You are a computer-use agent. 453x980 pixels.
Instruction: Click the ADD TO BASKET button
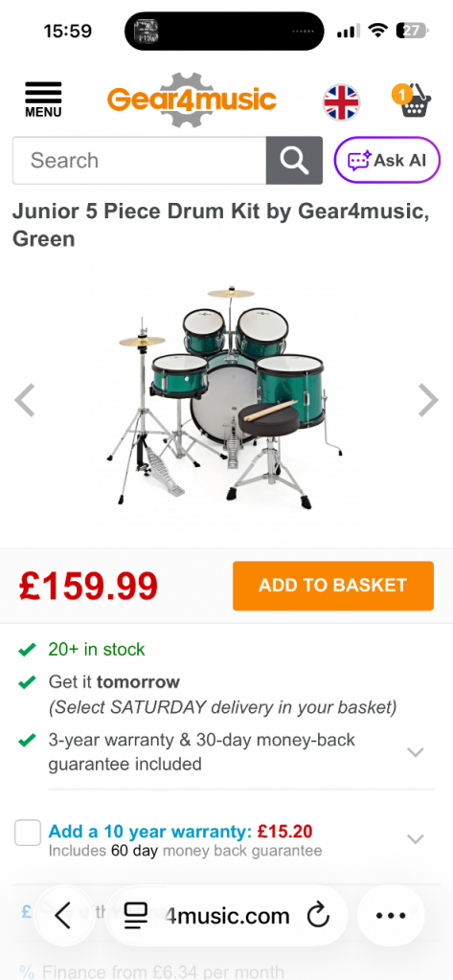333,586
